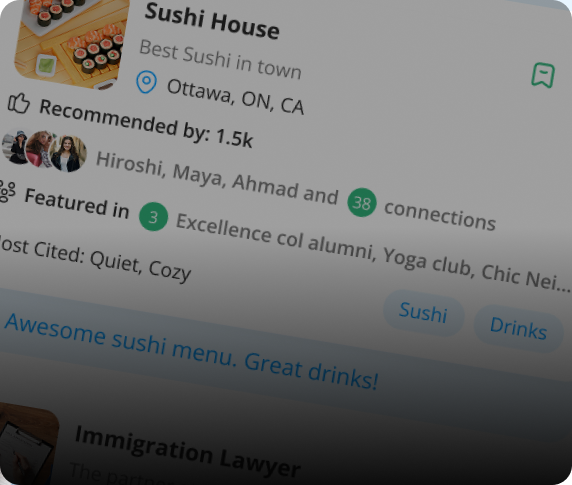572x485 pixels.
Task: Select the Drinks tag chip
Action: 518,329
